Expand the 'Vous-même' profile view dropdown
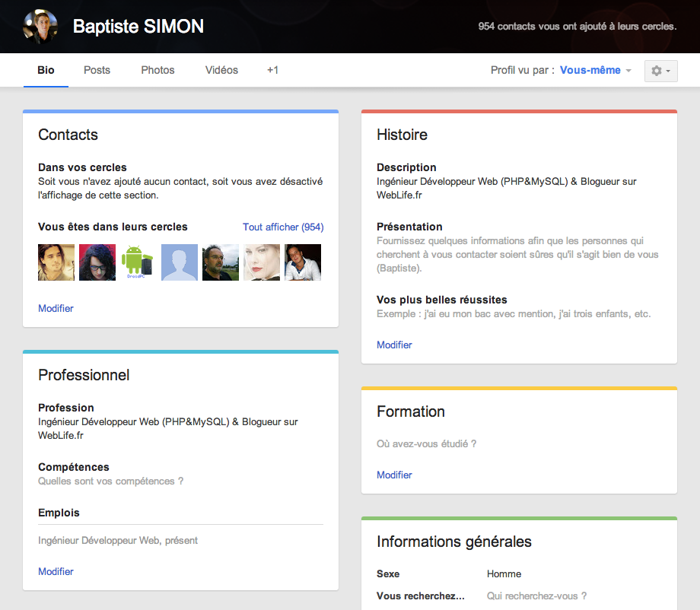The width and height of the screenshot is (700, 610). click(x=595, y=70)
